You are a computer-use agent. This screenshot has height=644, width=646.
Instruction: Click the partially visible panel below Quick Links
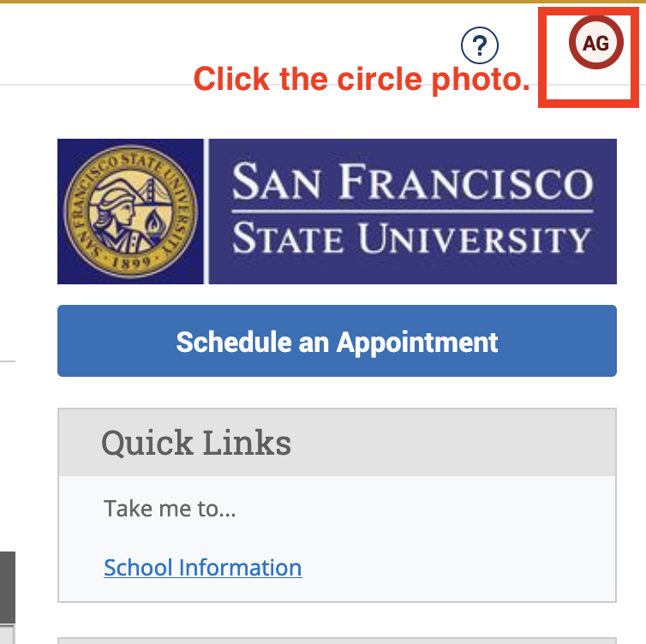tap(337, 641)
